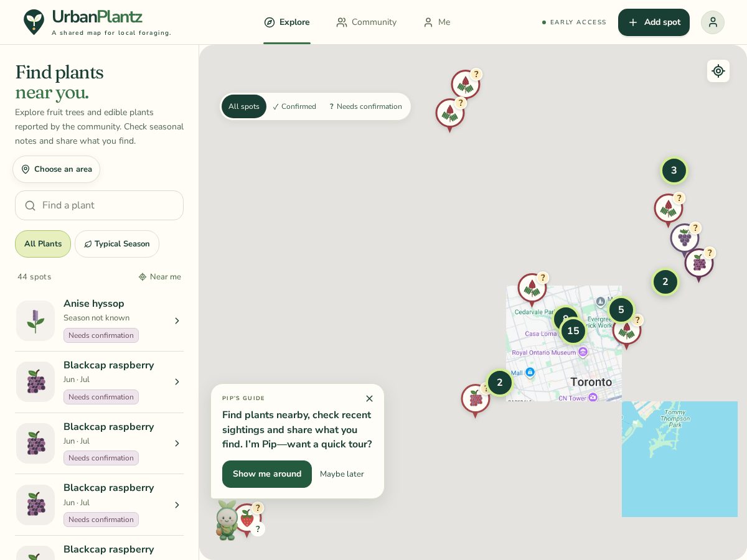The width and height of the screenshot is (747, 560).
Task: Click the locate-me crosshair on map
Action: click(718, 71)
